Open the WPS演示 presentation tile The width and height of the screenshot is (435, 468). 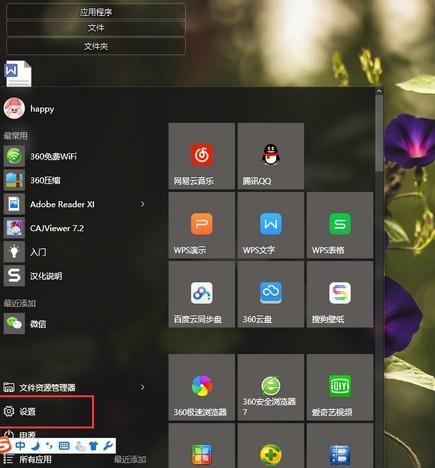pos(202,225)
